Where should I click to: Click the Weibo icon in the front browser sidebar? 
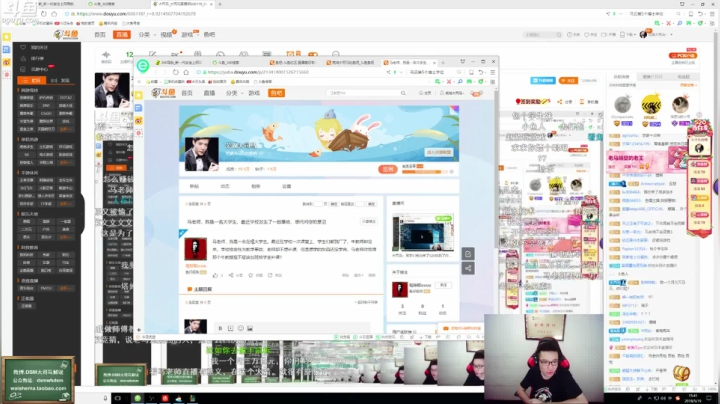[x=139, y=121]
